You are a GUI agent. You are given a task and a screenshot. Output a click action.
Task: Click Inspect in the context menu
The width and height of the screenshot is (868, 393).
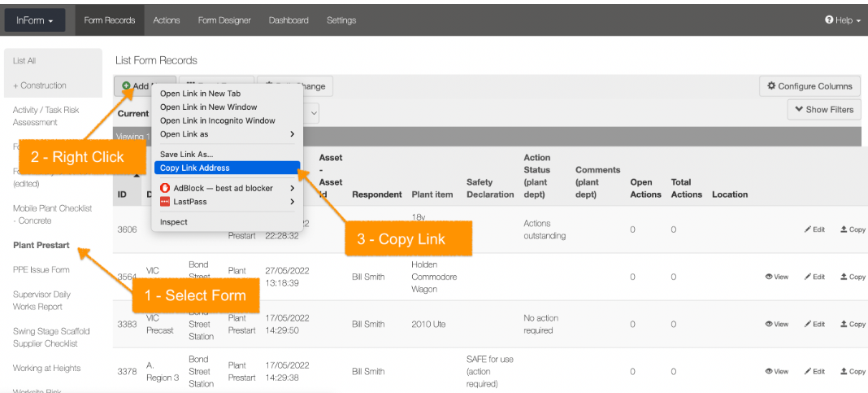click(174, 221)
